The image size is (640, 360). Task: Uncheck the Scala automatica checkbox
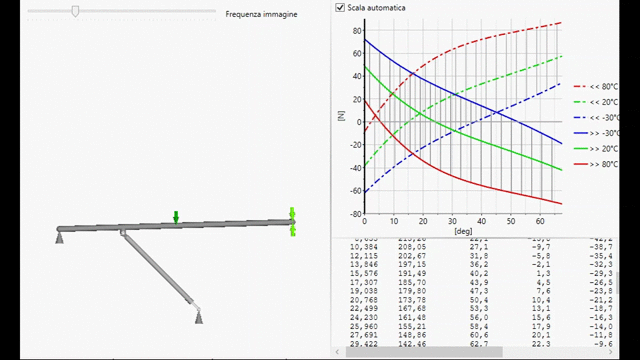pos(340,7)
